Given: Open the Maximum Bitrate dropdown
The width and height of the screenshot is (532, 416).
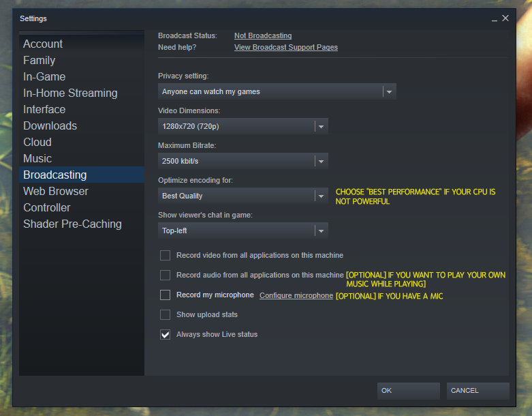Looking at the screenshot, I should (243, 161).
